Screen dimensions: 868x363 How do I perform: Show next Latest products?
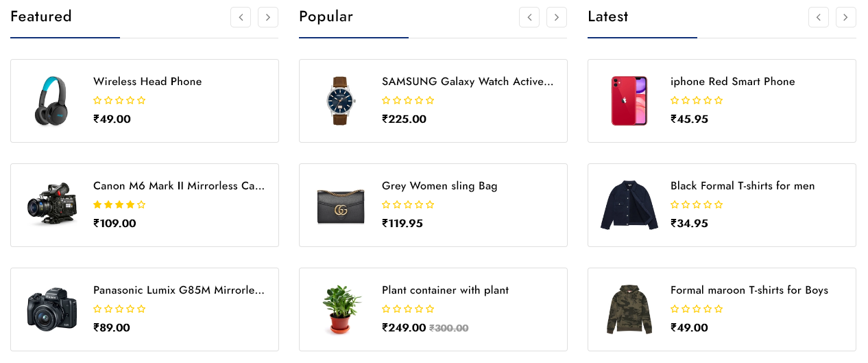click(x=846, y=17)
